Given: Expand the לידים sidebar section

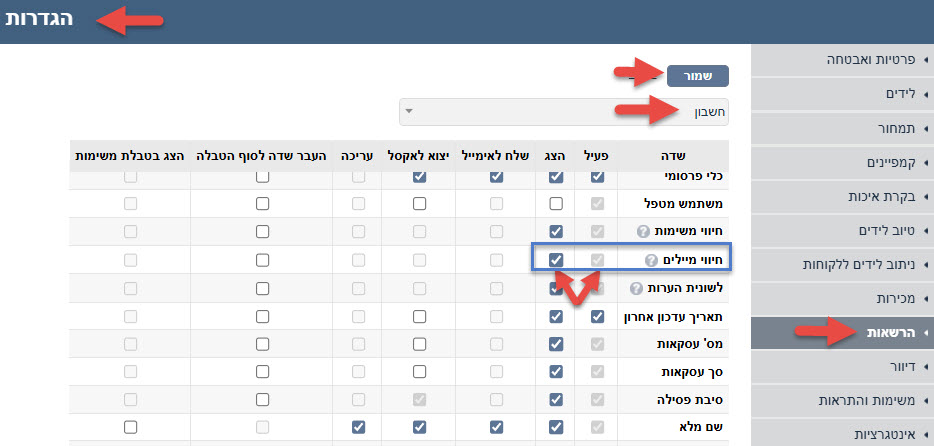Looking at the screenshot, I should [842, 93].
